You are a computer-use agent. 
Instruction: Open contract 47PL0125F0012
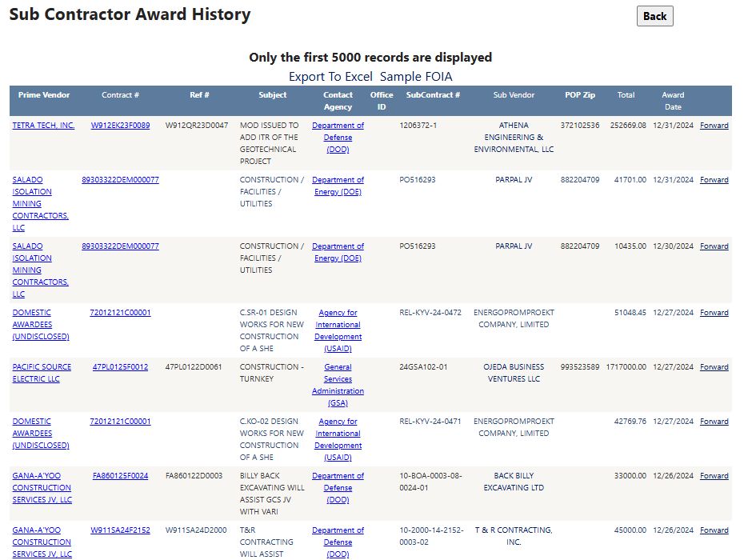point(120,366)
